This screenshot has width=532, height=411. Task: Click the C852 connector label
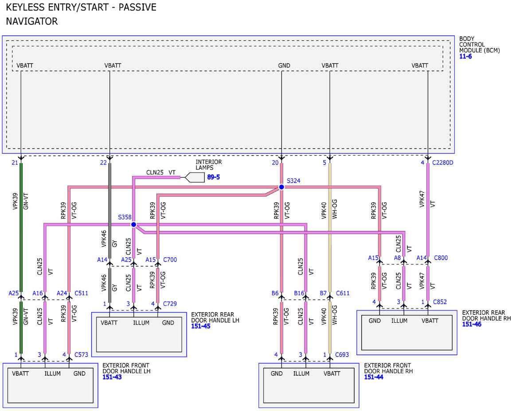coord(441,302)
